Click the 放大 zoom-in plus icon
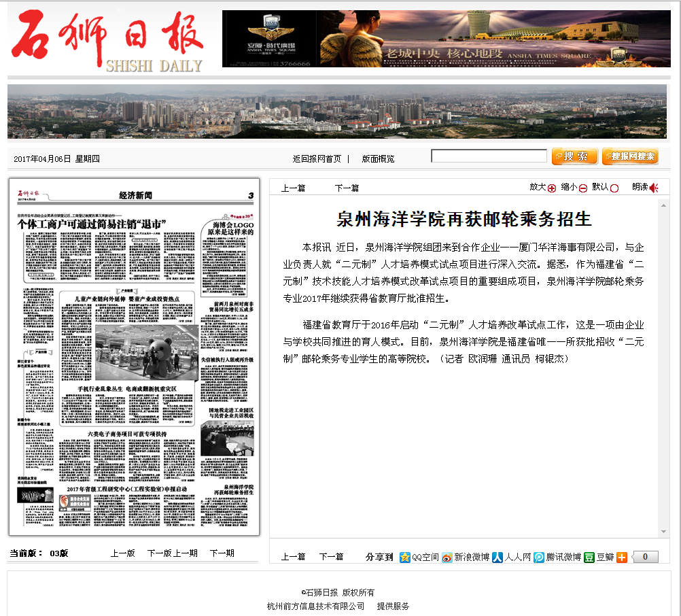681x616 pixels. coord(552,188)
